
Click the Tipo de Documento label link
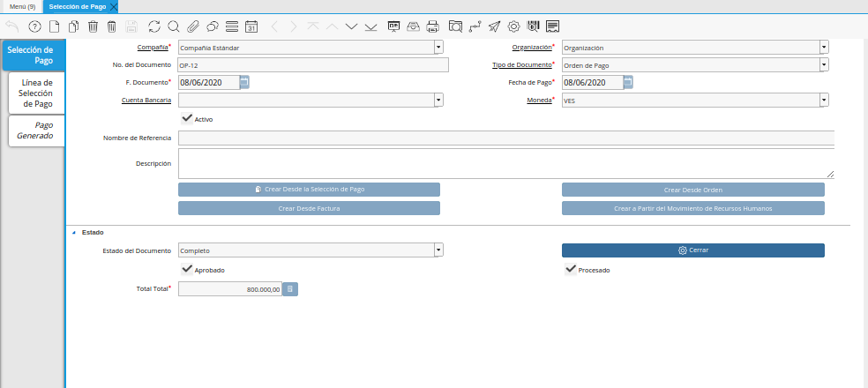[x=522, y=64]
